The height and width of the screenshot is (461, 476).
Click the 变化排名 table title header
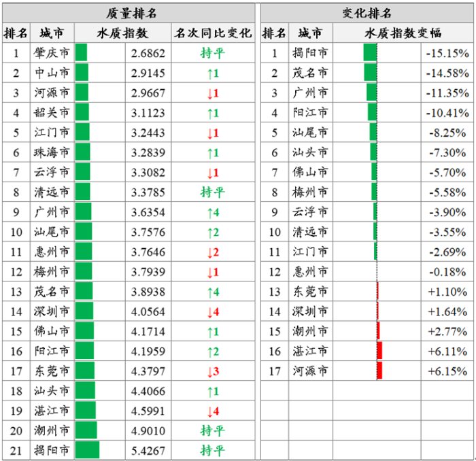(x=366, y=13)
